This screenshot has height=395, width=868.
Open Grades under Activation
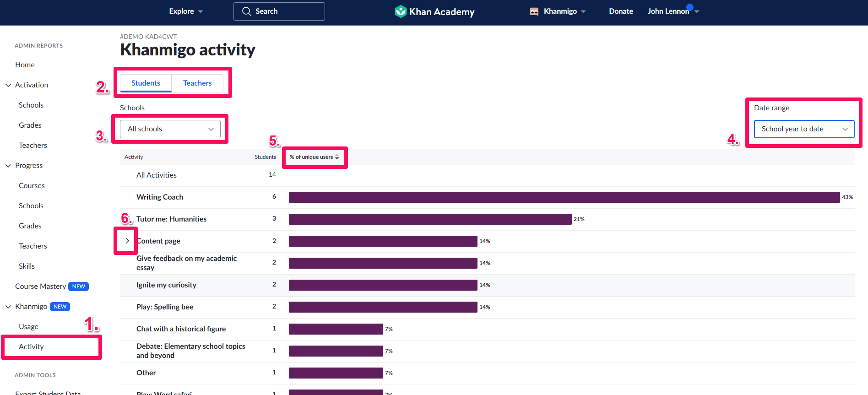click(30, 125)
